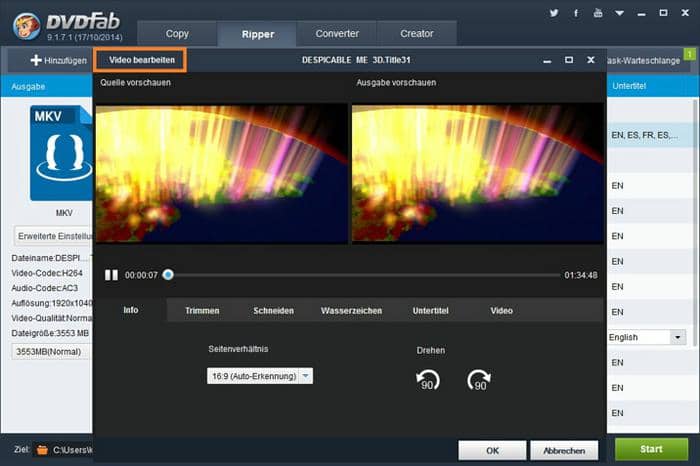Open the Video settings tab

tap(501, 311)
